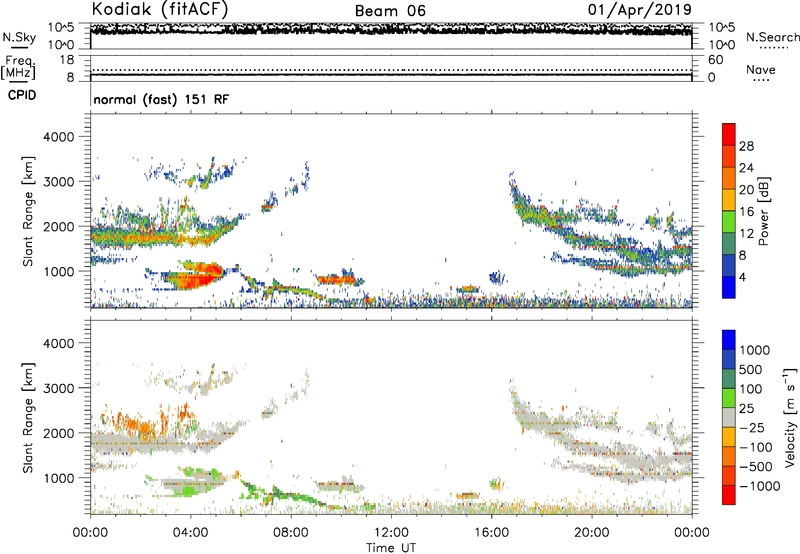
Task: Click the "Time UT" axis label
Action: (391, 548)
